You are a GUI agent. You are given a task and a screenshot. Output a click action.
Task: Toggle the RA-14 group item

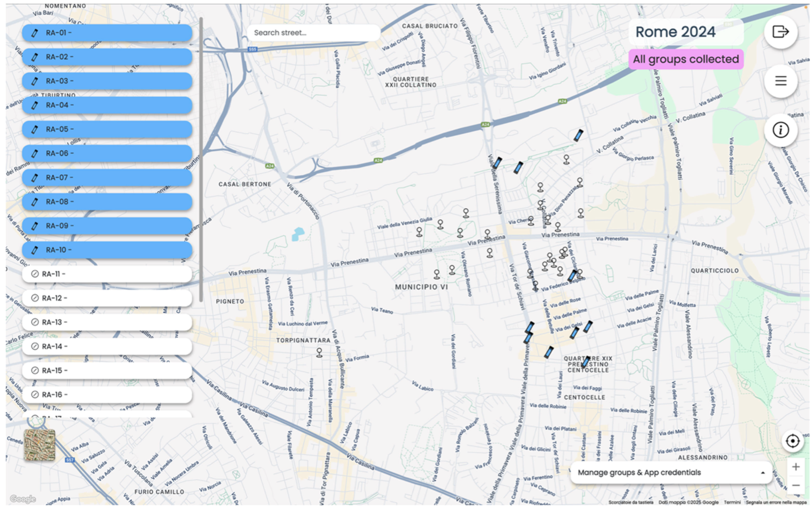click(107, 346)
